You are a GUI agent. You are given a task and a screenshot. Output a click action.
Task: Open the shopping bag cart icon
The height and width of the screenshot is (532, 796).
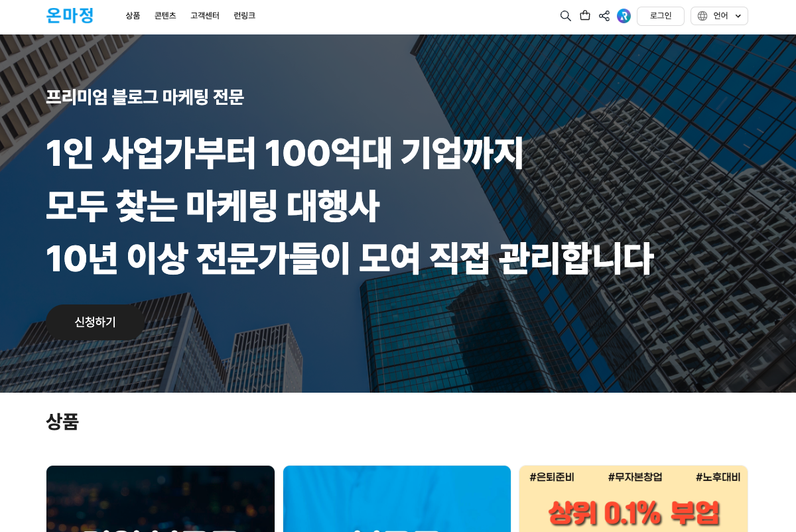585,15
